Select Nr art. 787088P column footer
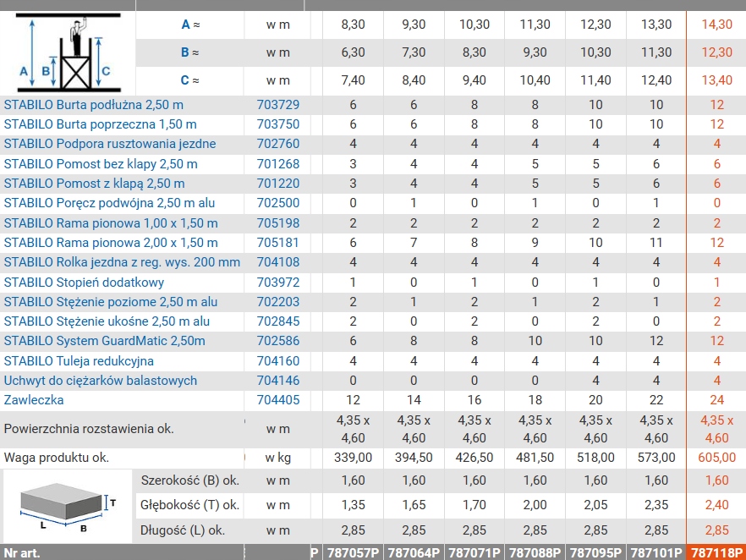The width and height of the screenshot is (746, 560). point(535,553)
